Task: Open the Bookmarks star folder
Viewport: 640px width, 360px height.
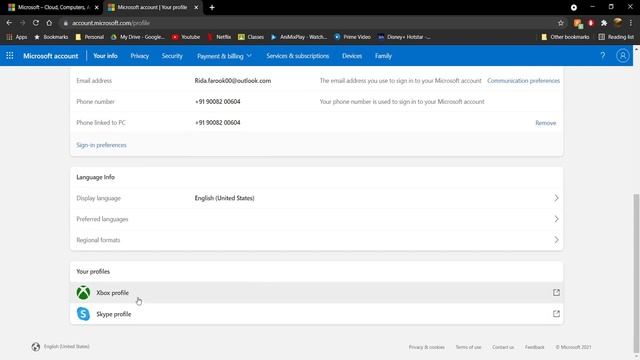Action: (x=51, y=37)
